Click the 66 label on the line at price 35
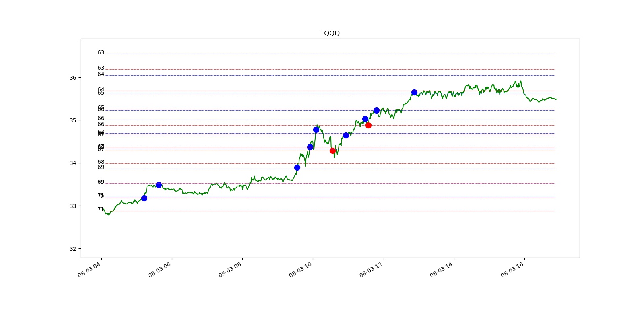 point(101,118)
